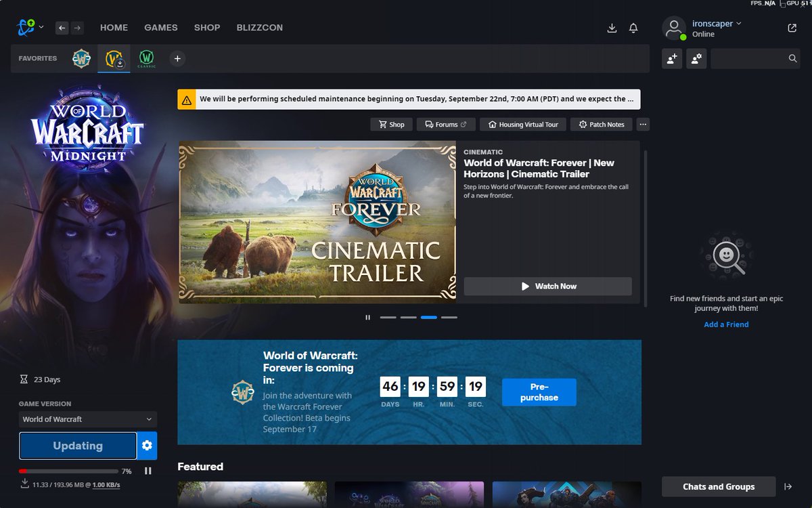Open the SHOP tab
This screenshot has height=508, width=812.
(207, 28)
